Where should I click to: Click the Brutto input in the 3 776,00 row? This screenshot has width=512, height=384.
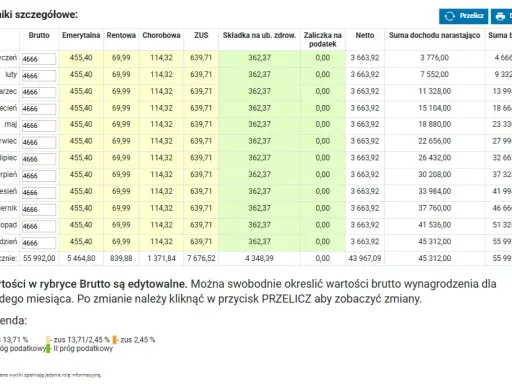pyautogui.click(x=39, y=59)
